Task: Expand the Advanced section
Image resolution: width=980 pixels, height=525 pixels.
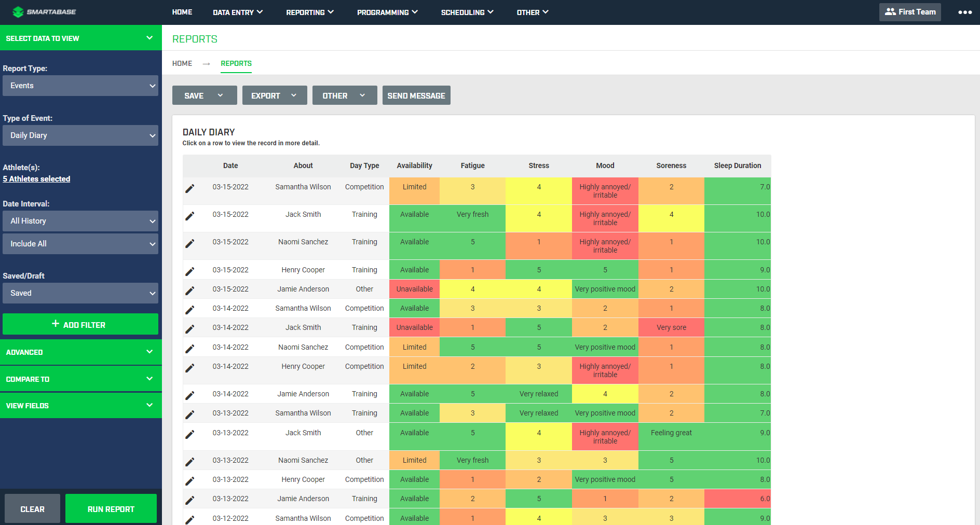Action: point(80,352)
